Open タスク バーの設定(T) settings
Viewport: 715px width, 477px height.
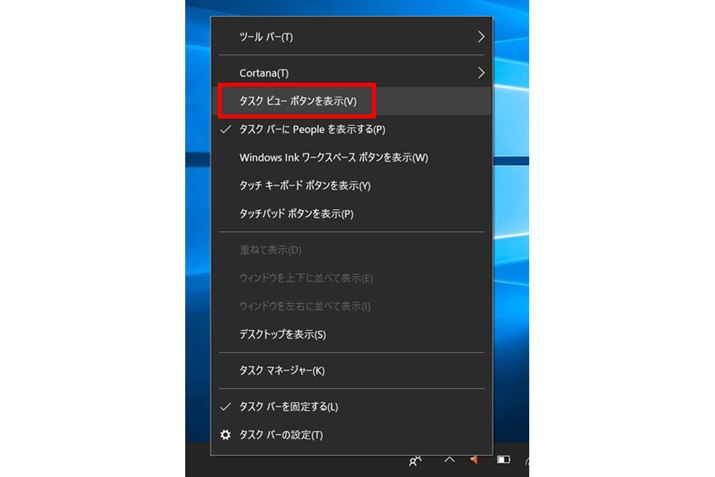352,435
